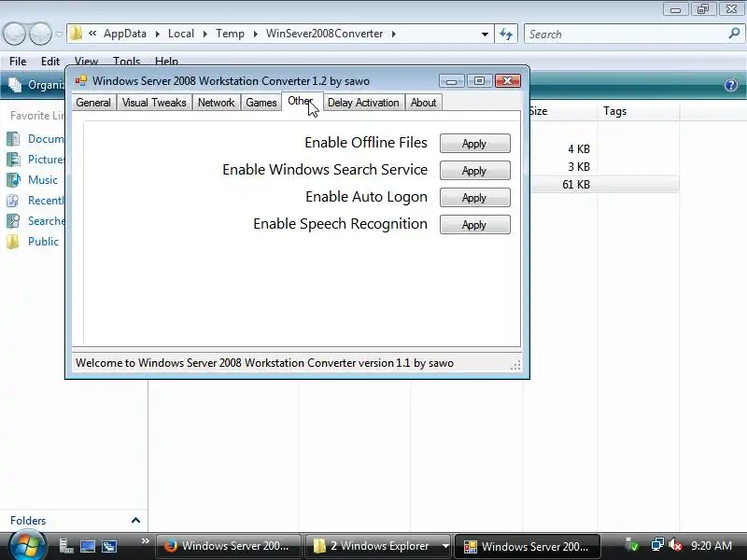Click Switch between windows quick launch icon
747x560 pixels.
109,546
